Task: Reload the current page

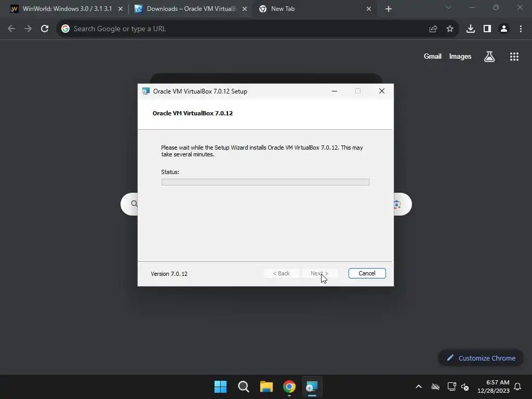Action: tap(45, 29)
